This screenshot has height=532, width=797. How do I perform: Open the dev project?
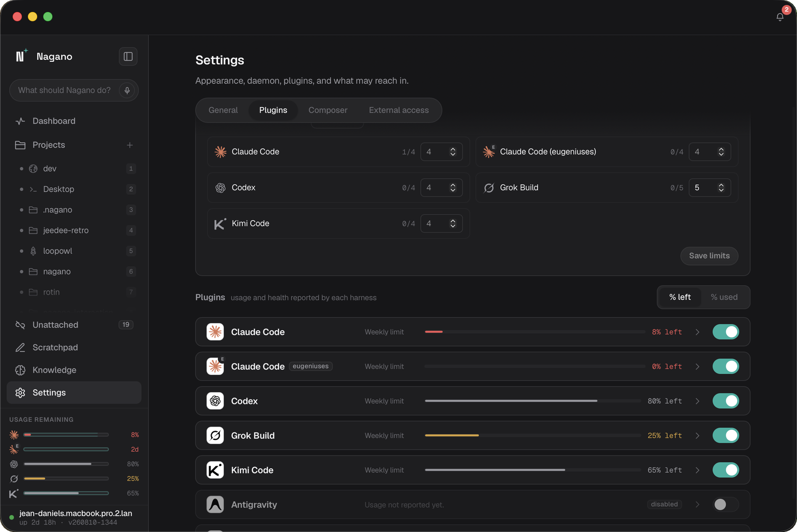(x=74, y=168)
